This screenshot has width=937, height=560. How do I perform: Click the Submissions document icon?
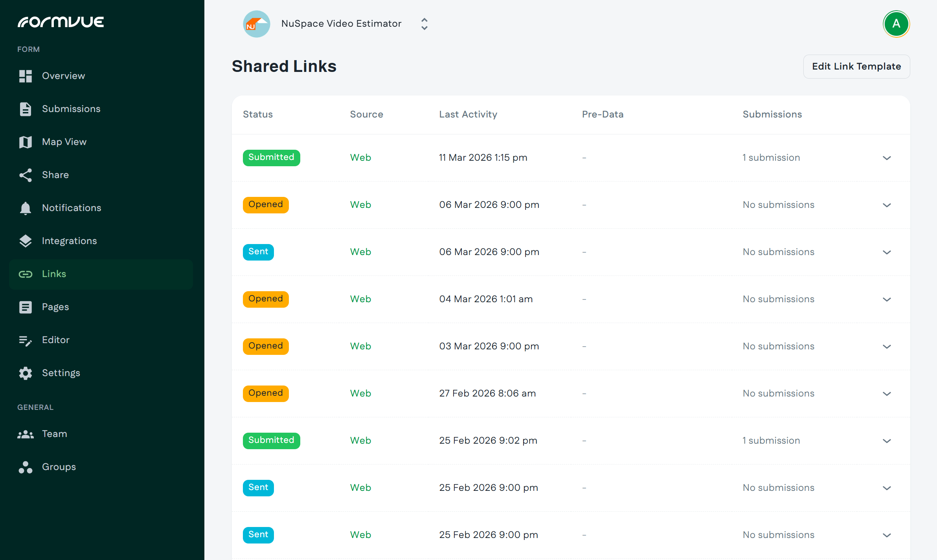[26, 109]
